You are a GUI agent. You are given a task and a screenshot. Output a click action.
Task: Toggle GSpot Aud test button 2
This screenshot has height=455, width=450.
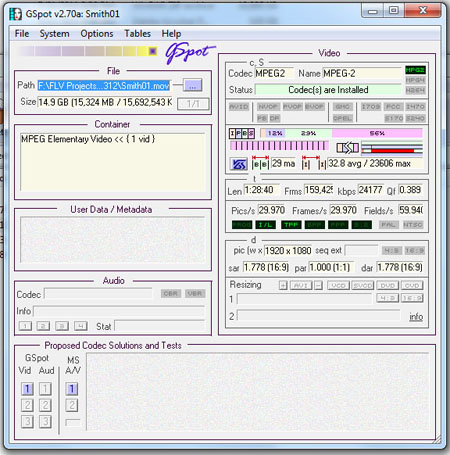point(45,405)
